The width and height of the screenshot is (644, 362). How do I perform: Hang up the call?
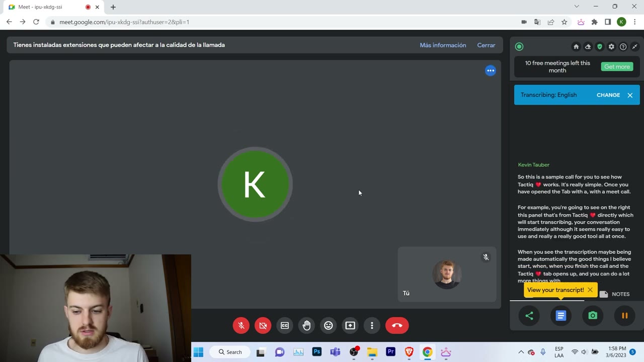point(397,325)
